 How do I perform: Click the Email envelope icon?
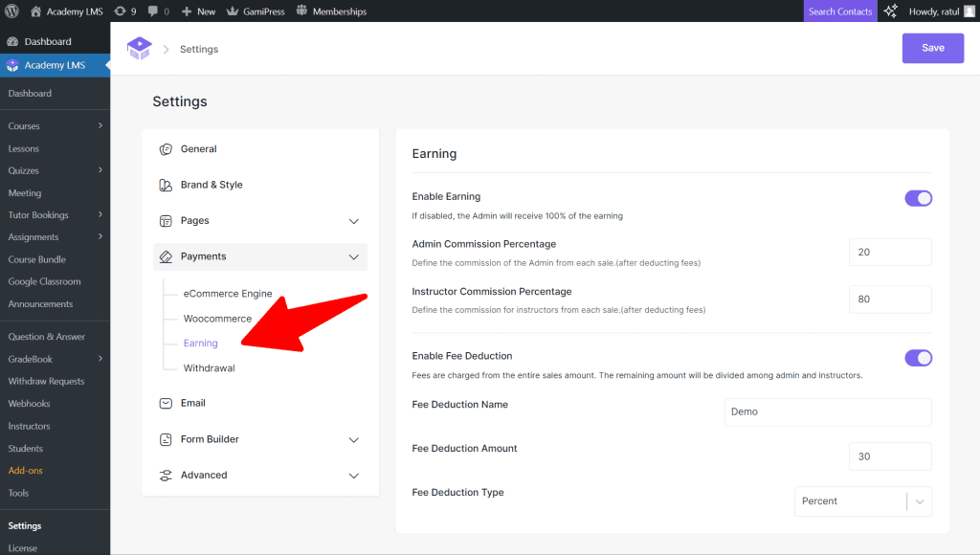click(x=166, y=404)
